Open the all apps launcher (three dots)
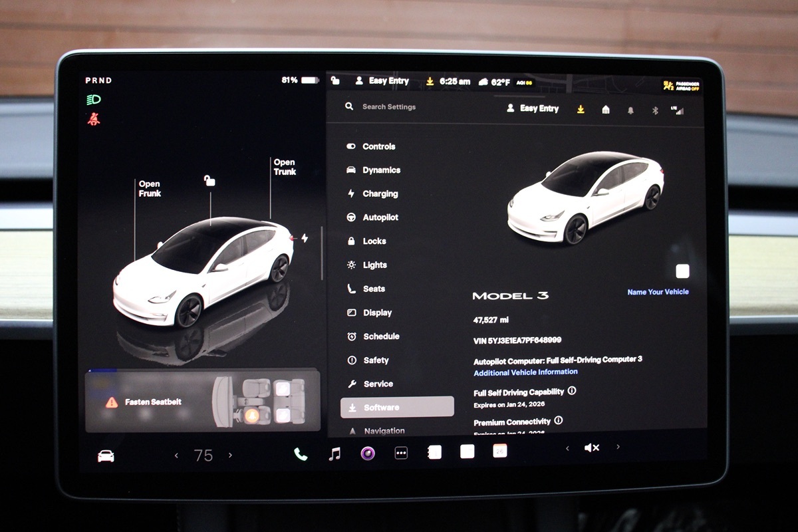The height and width of the screenshot is (532, 798). click(x=401, y=454)
